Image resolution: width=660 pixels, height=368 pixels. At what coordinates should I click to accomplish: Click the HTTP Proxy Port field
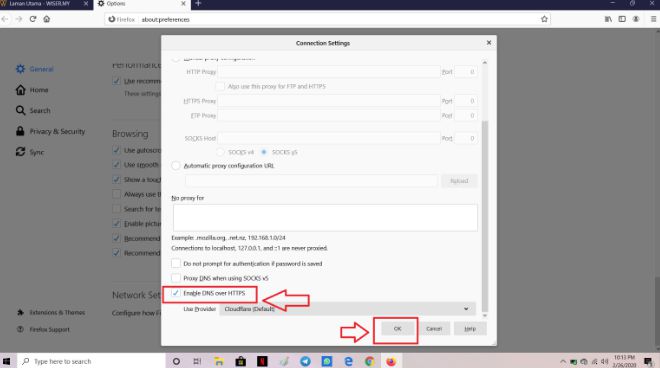tap(466, 72)
